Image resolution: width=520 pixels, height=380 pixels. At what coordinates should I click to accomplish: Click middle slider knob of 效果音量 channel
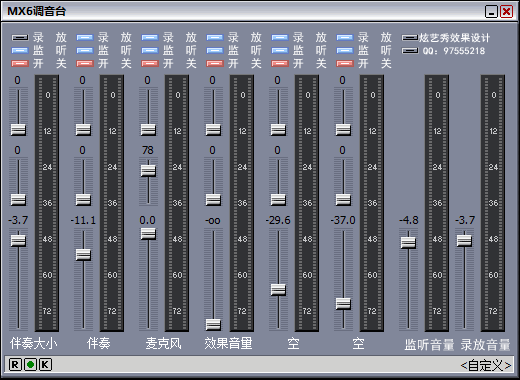213,200
